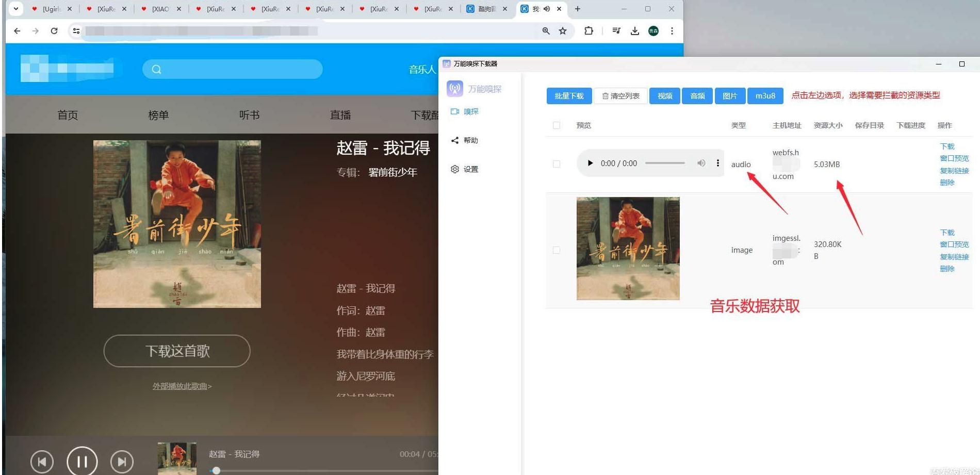Click the image preview thumbnail in downloader
Screen dimensions: 980x475
pyautogui.click(x=628, y=249)
